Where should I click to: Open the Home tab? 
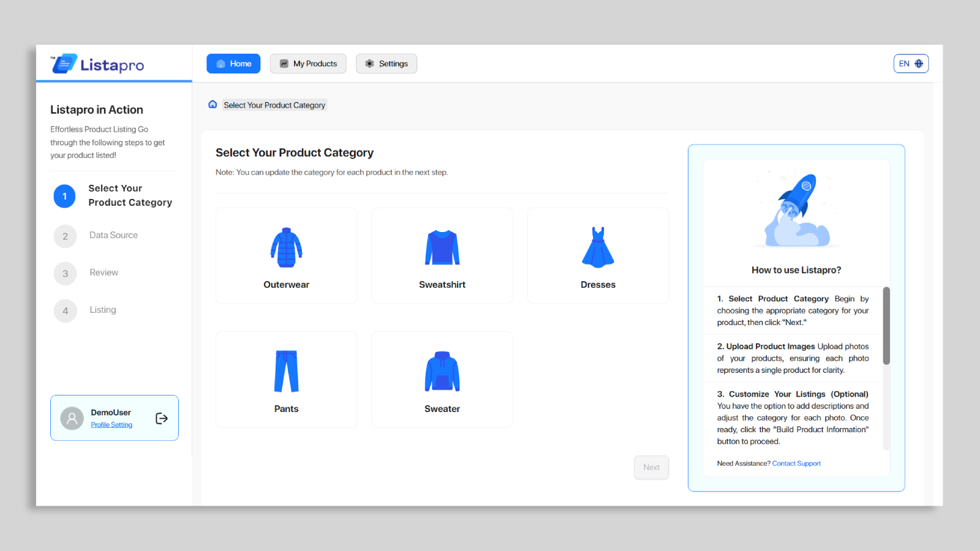(233, 64)
